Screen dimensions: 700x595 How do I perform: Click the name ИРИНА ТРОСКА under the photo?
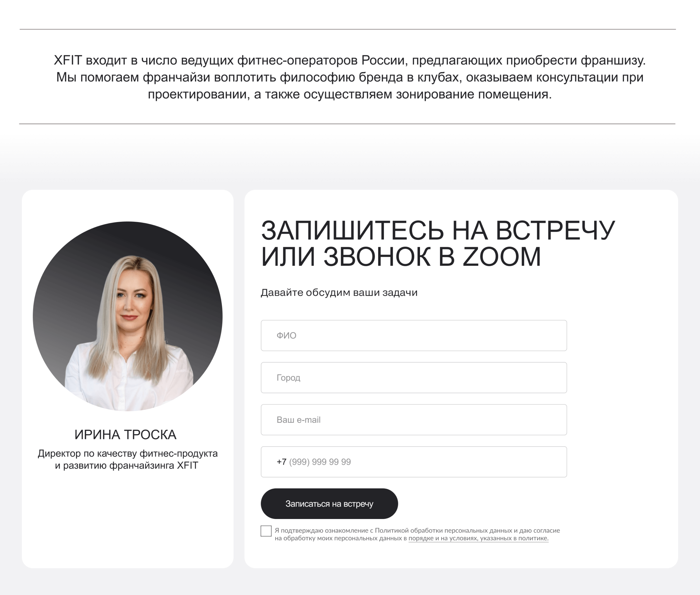click(125, 434)
